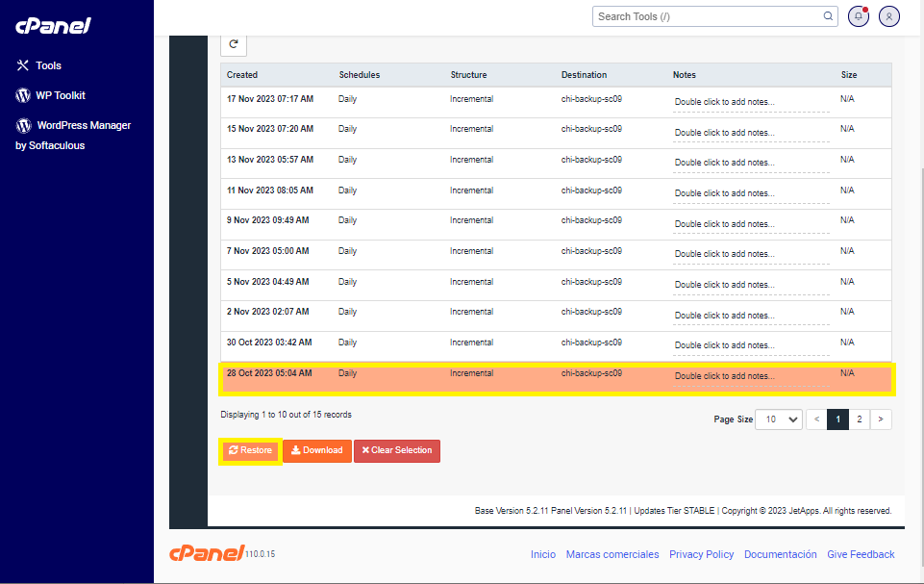
Task: Open the Privacy Policy link
Action: (701, 554)
